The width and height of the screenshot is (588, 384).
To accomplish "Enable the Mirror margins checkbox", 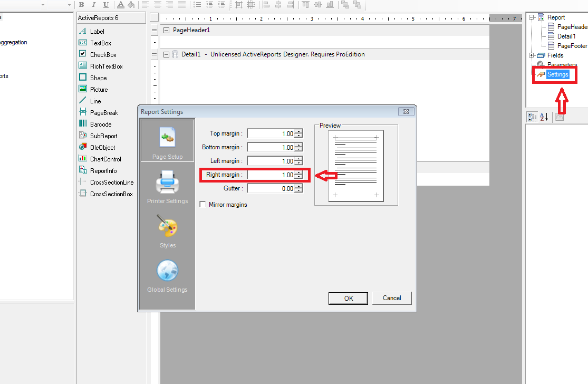I will [203, 204].
